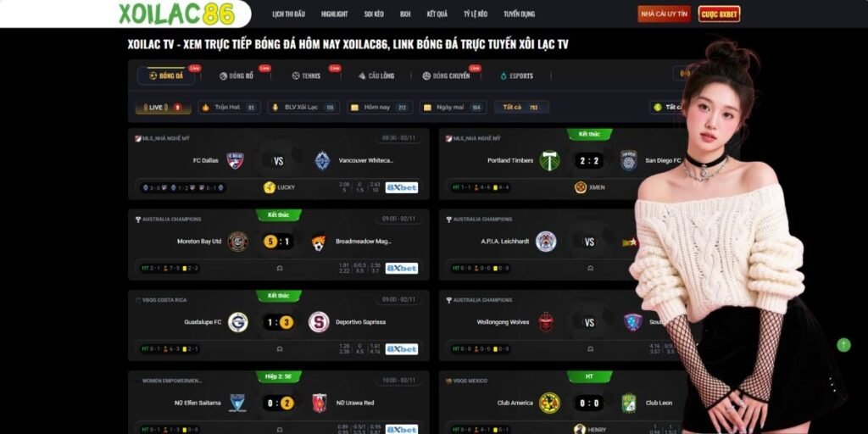This screenshot has width=868, height=434.
Task: Click the XOILAC86 logo
Action: click(x=176, y=14)
